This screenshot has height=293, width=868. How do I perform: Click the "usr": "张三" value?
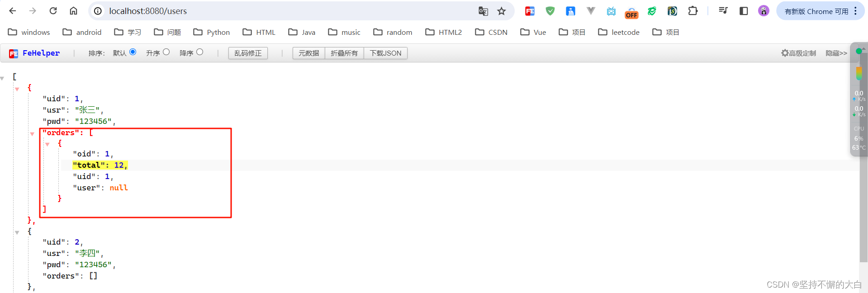click(88, 110)
